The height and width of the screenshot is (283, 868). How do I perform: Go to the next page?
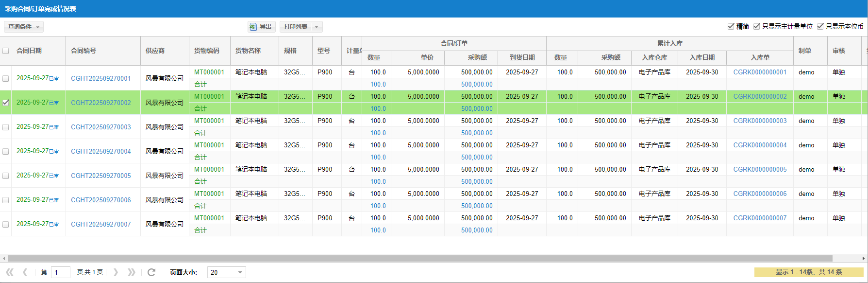[x=116, y=272]
